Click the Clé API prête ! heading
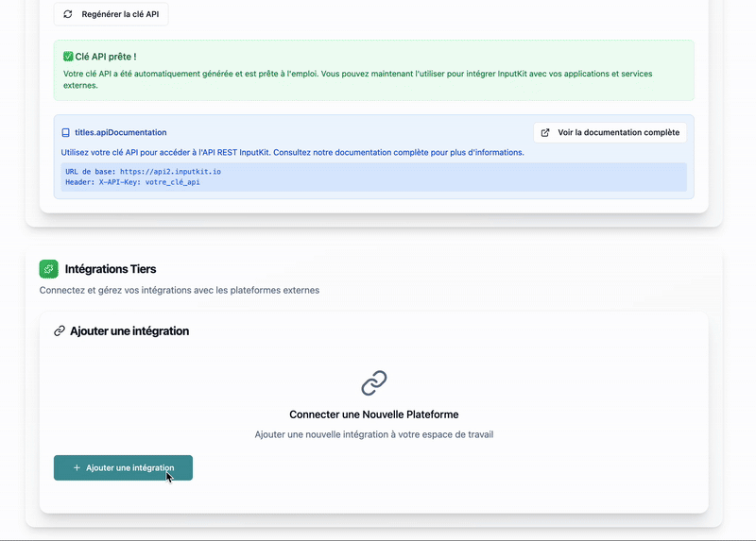756x541 pixels. 106,57
